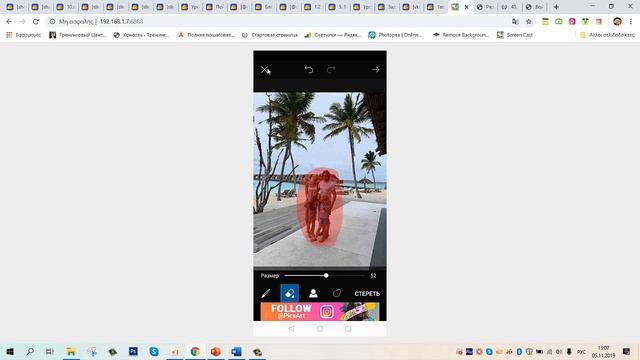Select the lasso selection tool
The width and height of the screenshot is (640, 360).
pos(337,293)
